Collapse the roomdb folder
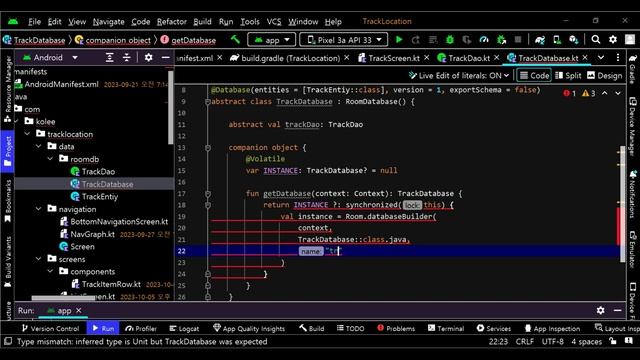 (50, 159)
